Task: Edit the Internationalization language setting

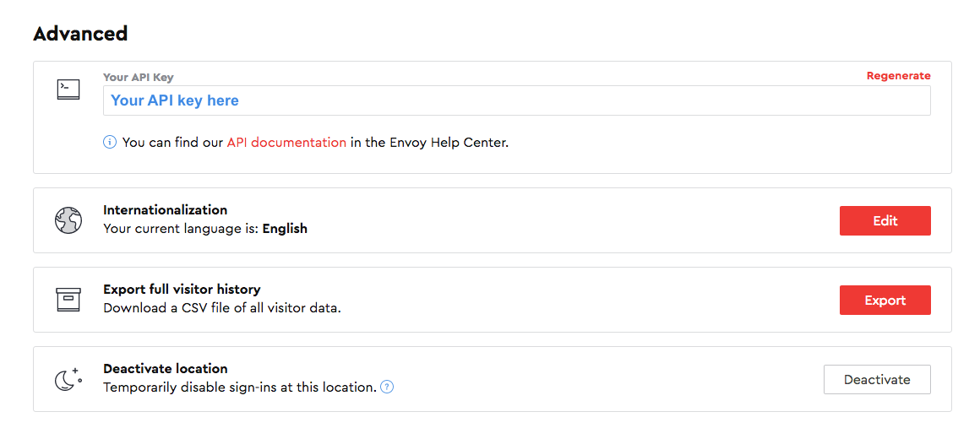Action: coord(885,220)
